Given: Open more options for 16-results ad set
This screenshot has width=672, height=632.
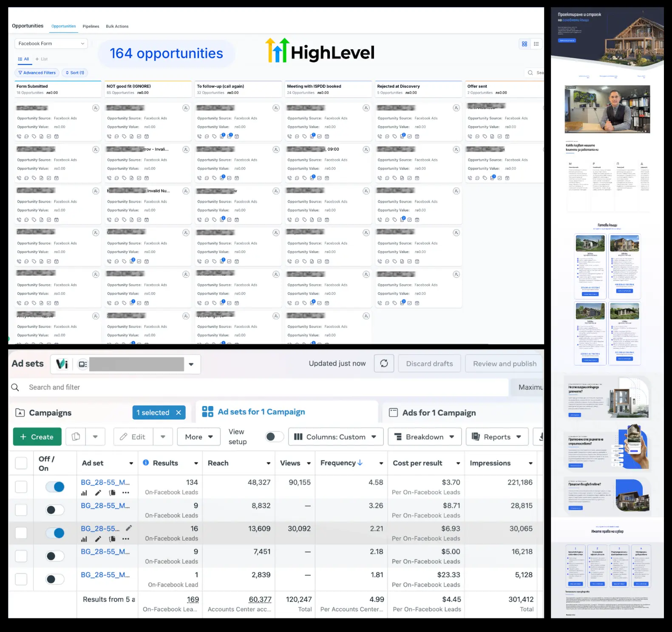Looking at the screenshot, I should [x=126, y=539].
